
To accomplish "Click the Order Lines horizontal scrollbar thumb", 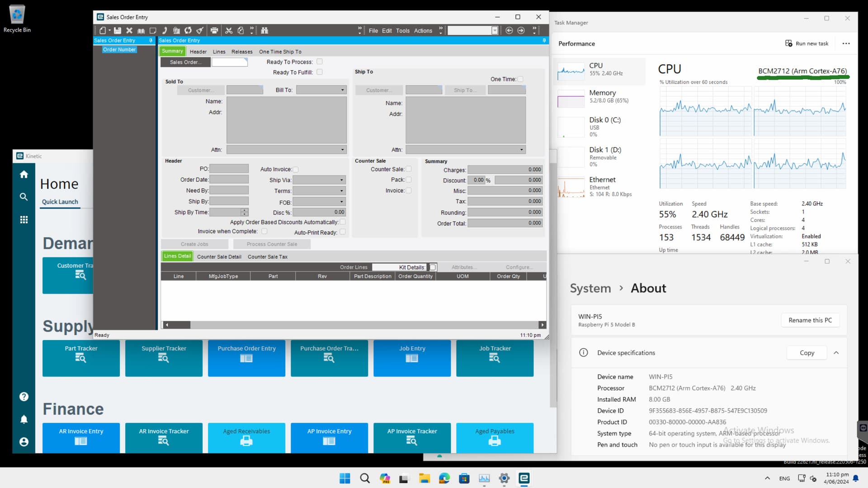I will click(180, 325).
